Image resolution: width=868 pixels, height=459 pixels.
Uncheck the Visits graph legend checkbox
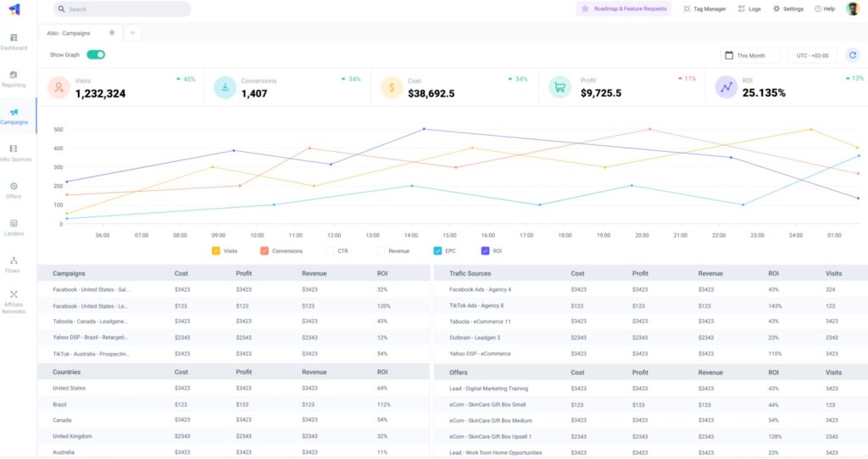pyautogui.click(x=216, y=251)
